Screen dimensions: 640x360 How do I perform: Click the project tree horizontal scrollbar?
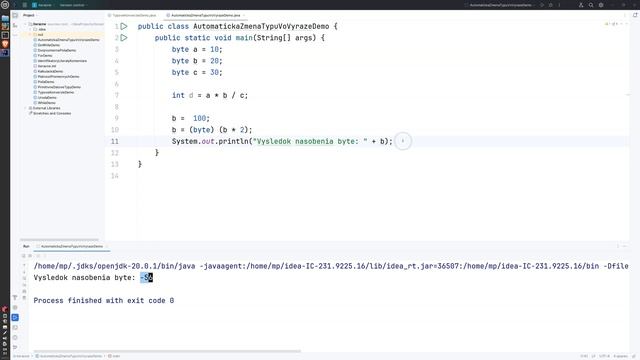pyautogui.click(x=59, y=240)
